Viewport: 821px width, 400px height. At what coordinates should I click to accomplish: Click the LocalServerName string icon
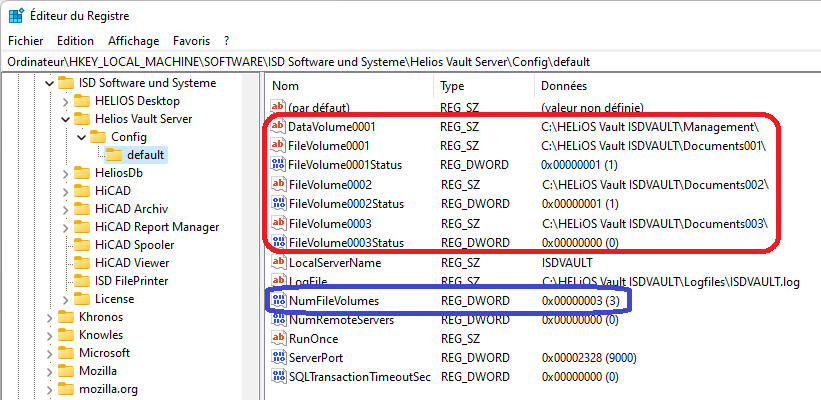click(x=278, y=262)
